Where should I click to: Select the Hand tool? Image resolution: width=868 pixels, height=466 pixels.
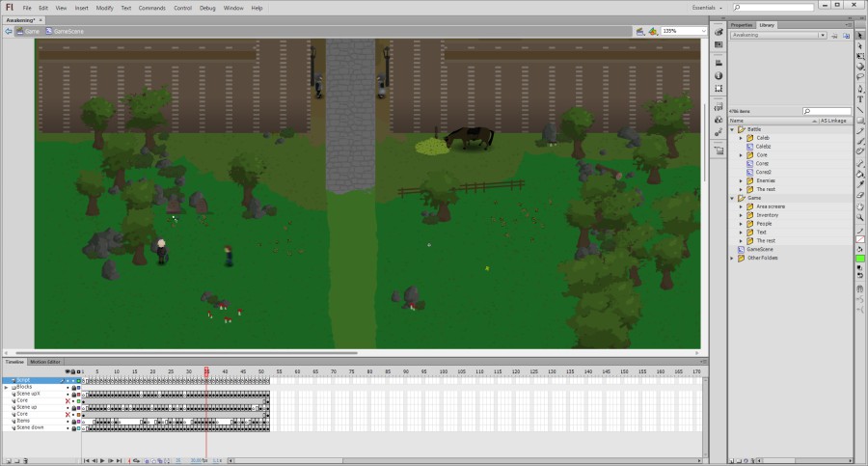pos(860,206)
